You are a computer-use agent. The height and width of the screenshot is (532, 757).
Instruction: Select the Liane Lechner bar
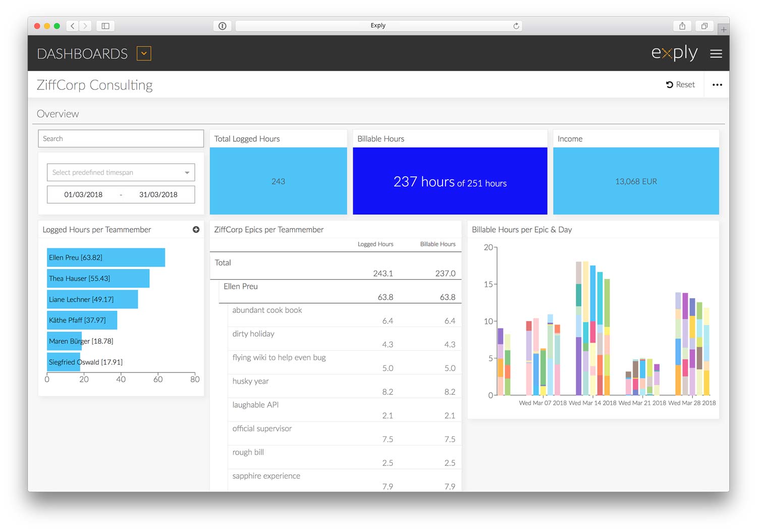pyautogui.click(x=92, y=299)
